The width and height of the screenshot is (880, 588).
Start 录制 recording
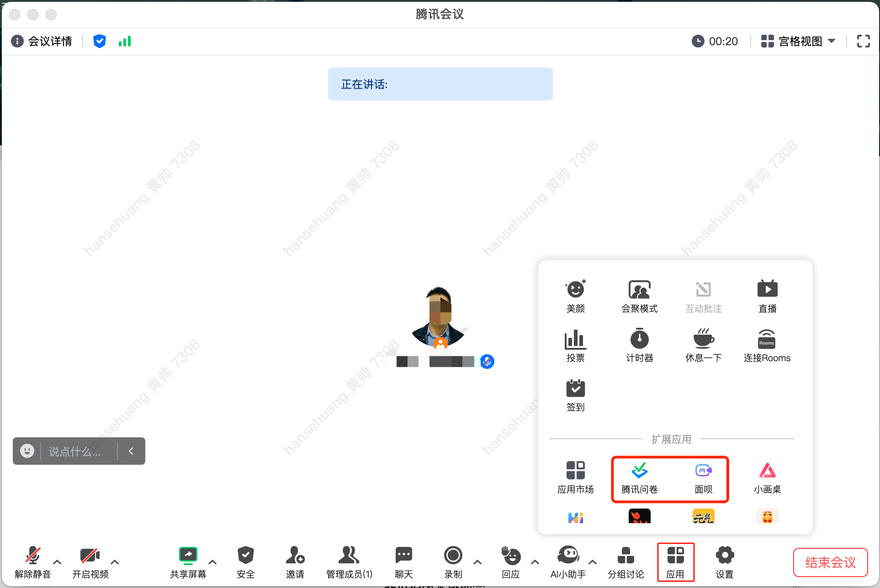[453, 562]
